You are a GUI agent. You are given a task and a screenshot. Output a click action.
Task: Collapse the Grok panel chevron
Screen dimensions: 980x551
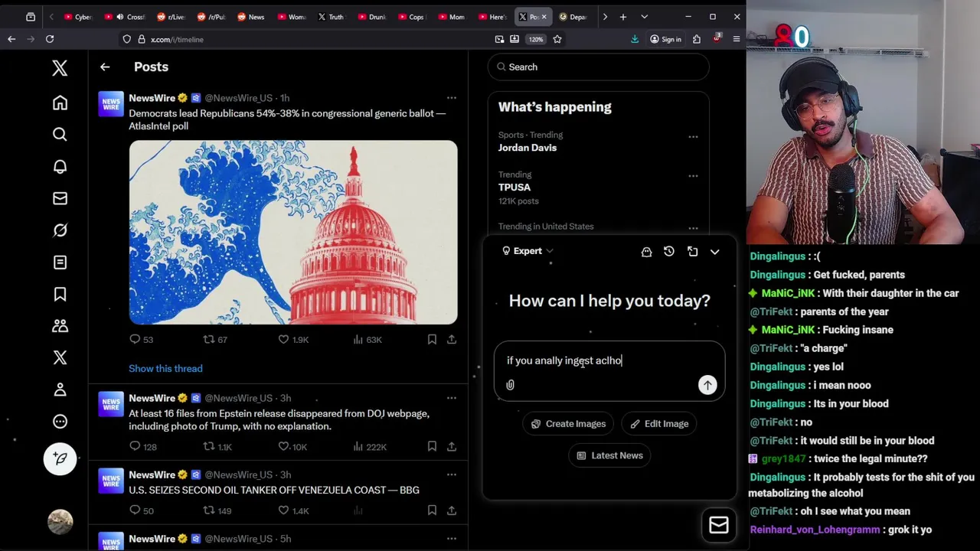pyautogui.click(x=714, y=251)
